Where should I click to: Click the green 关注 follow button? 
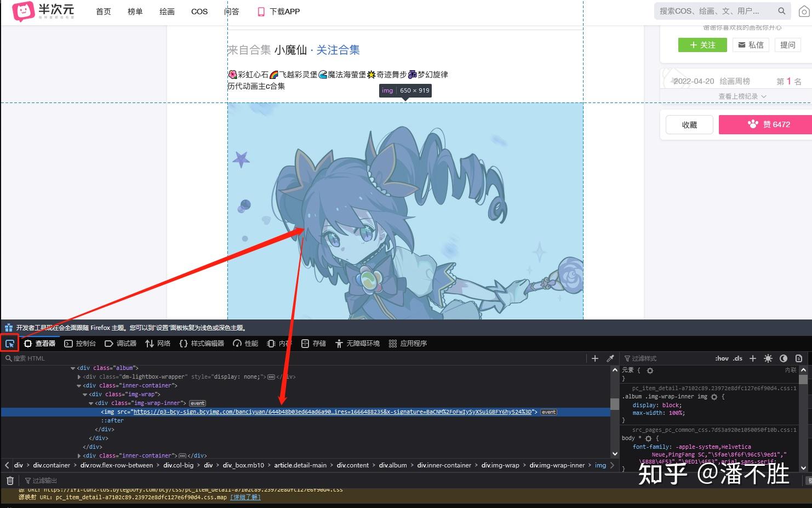click(702, 45)
